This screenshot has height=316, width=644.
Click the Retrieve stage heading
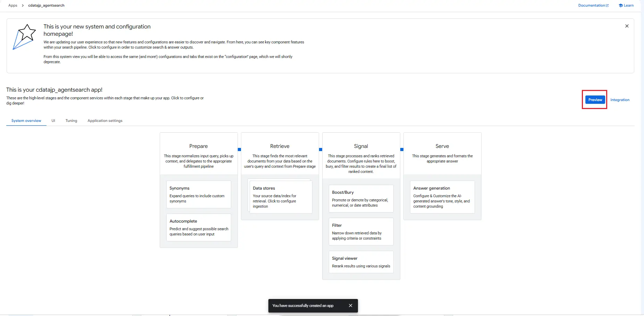coord(280,146)
